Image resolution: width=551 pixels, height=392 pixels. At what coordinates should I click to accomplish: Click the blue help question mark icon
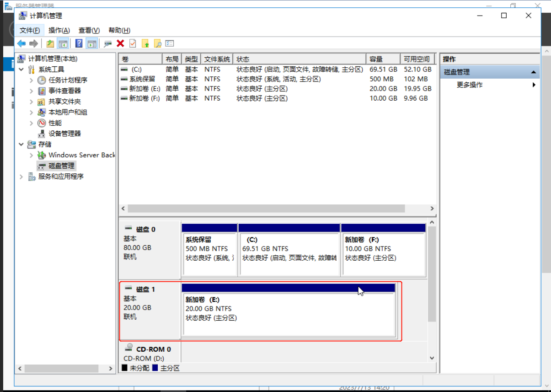79,43
